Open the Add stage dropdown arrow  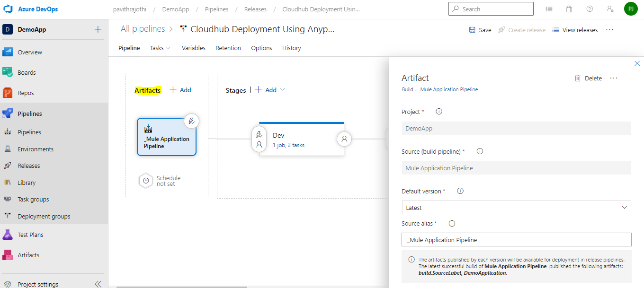point(283,90)
